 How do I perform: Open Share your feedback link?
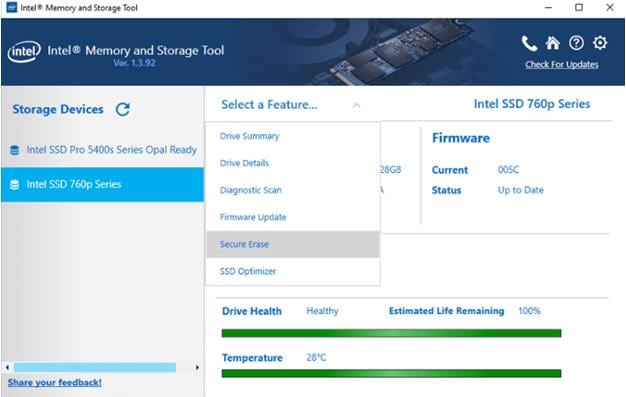[x=55, y=382]
